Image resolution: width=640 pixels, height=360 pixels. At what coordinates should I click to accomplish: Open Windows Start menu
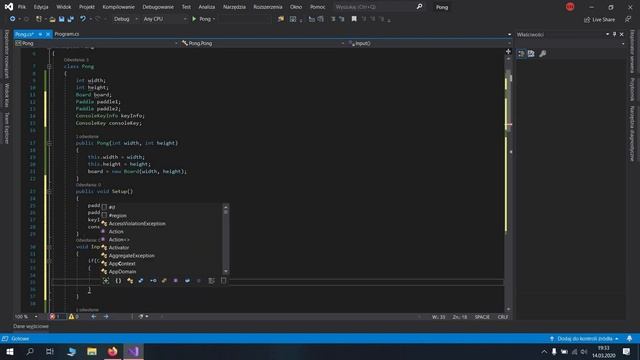(x=10, y=351)
